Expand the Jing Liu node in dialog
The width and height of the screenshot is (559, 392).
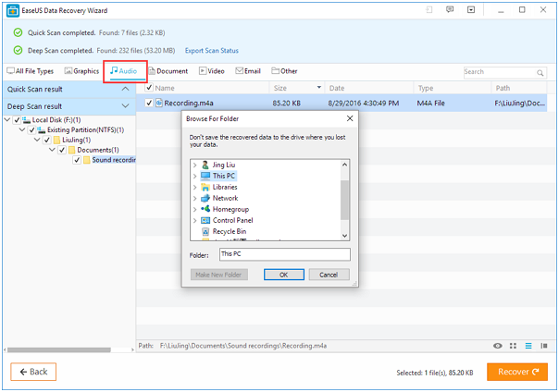[x=194, y=165]
